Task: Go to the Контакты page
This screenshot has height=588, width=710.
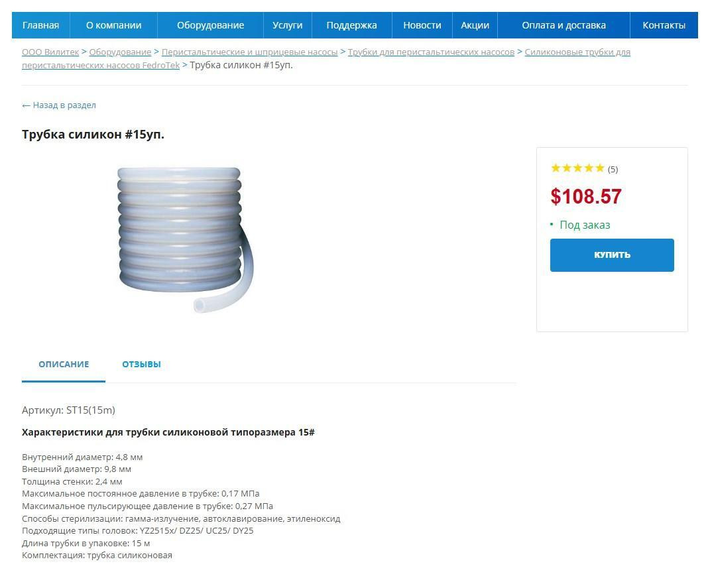Action: 664,25
